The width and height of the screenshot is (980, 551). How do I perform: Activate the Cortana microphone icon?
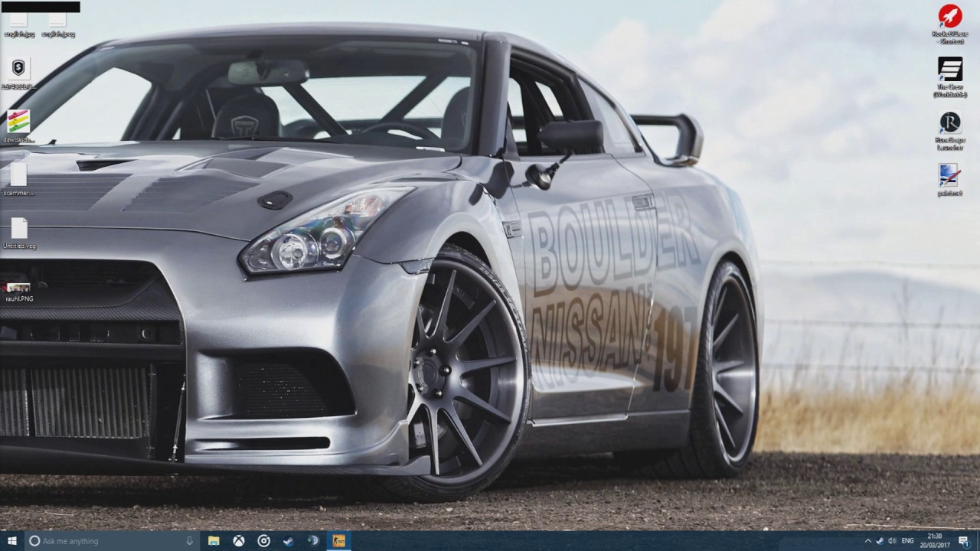(x=190, y=541)
